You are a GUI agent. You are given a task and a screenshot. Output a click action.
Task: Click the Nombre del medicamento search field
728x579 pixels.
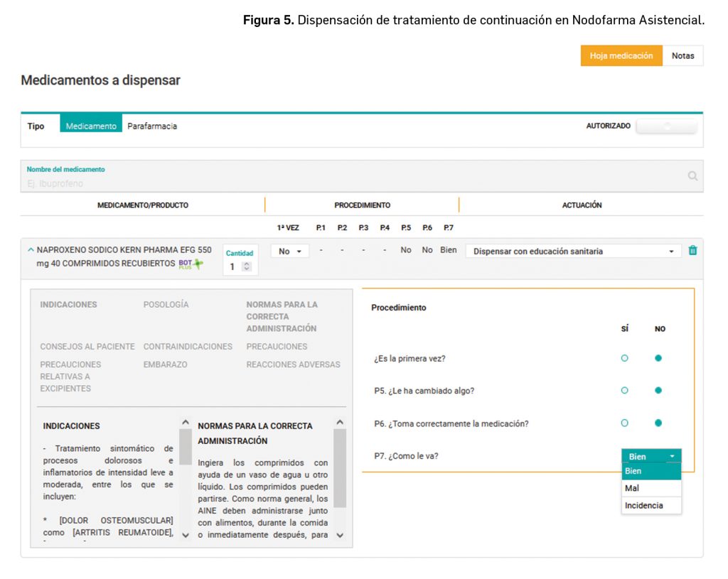[348, 183]
